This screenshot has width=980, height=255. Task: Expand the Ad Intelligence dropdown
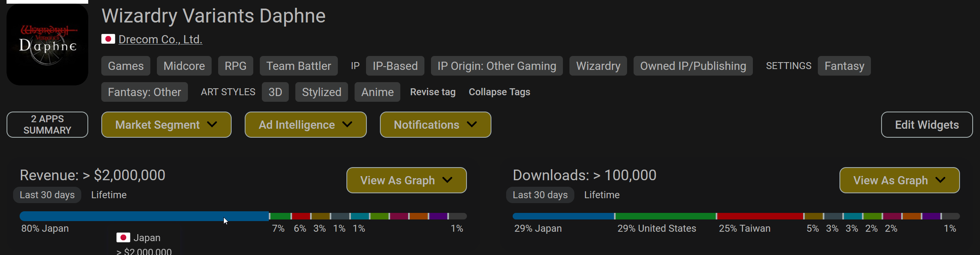coord(306,125)
